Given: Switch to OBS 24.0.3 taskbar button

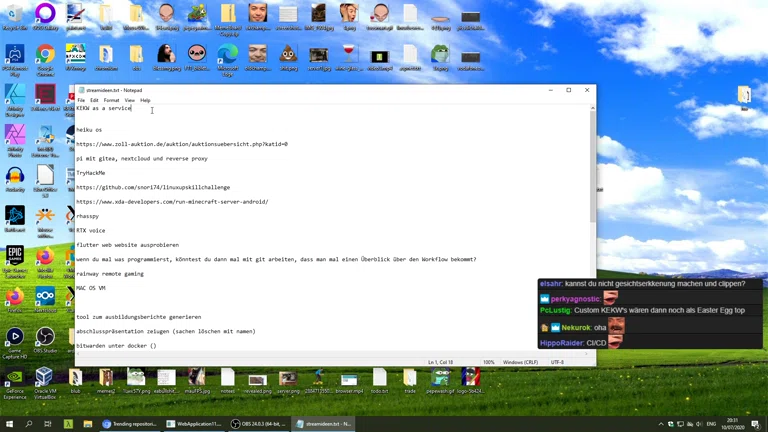Looking at the screenshot, I should click(x=258, y=424).
